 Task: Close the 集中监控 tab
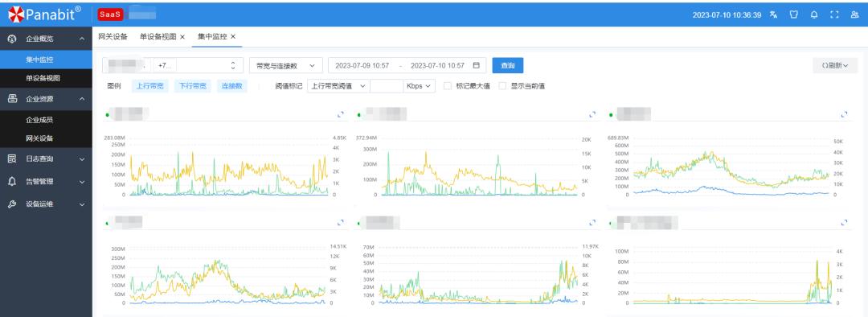tap(233, 36)
